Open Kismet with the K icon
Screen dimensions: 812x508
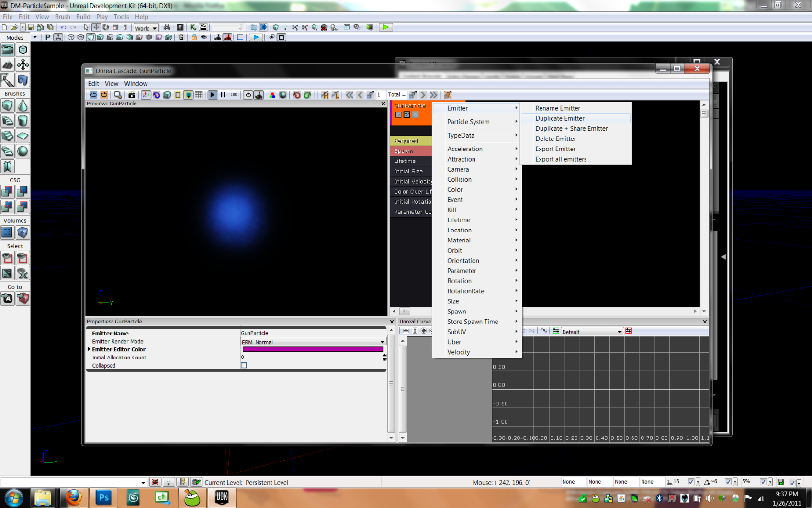[x=193, y=27]
